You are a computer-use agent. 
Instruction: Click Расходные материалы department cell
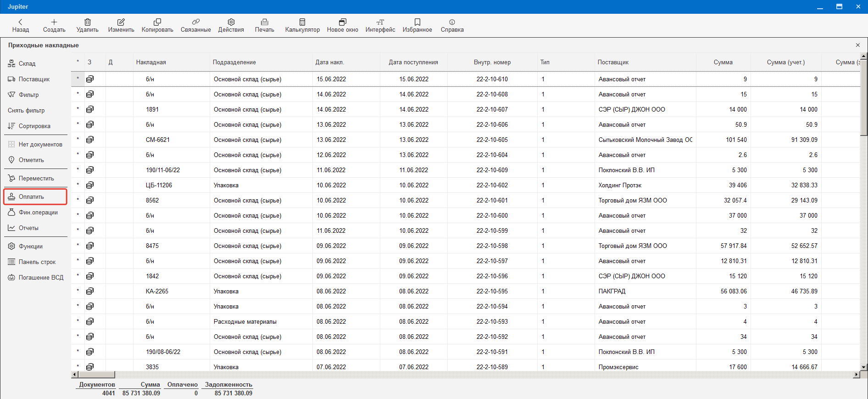pyautogui.click(x=245, y=321)
